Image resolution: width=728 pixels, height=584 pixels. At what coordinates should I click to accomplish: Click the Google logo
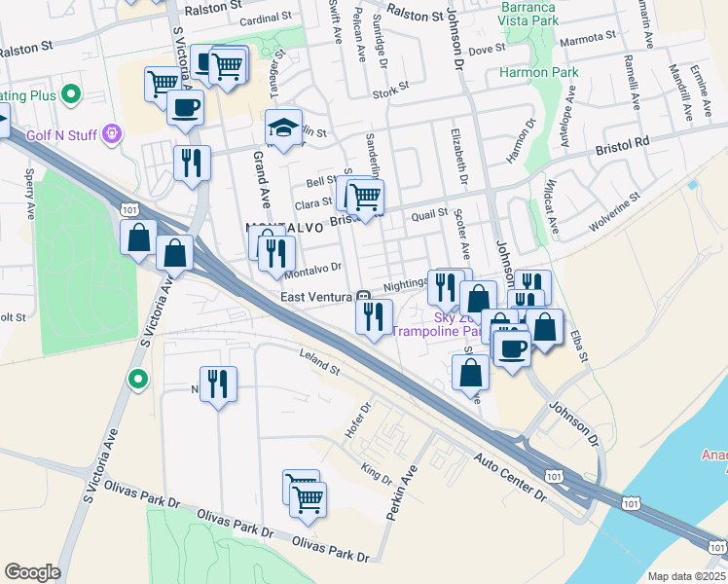[32, 572]
